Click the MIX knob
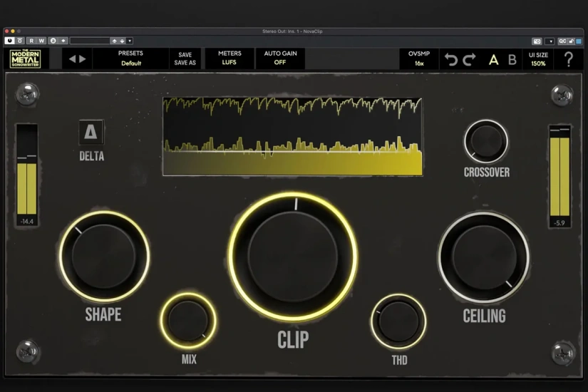This screenshot has height=392, width=588. [x=188, y=321]
